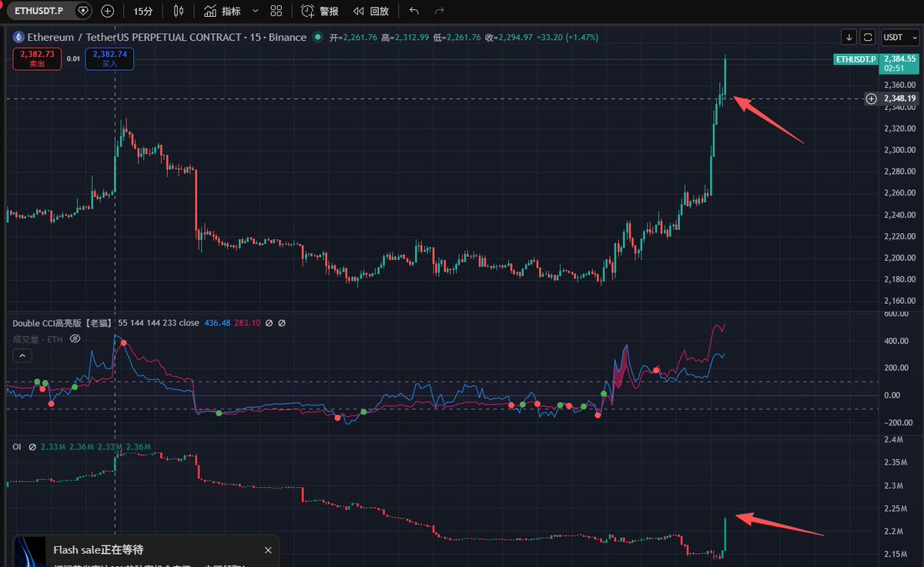
Task: Click the 2.4M label on OI scale
Action: [x=893, y=439]
